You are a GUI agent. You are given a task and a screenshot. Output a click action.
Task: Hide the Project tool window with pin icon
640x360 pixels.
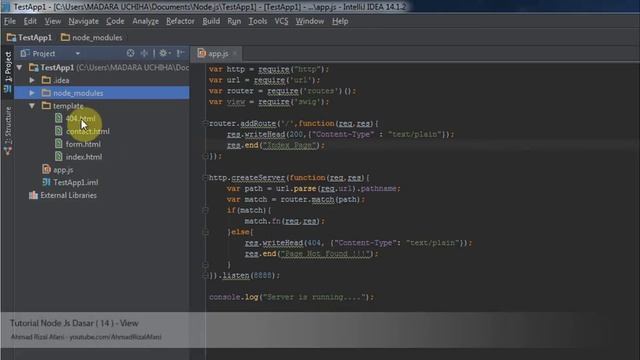180,53
